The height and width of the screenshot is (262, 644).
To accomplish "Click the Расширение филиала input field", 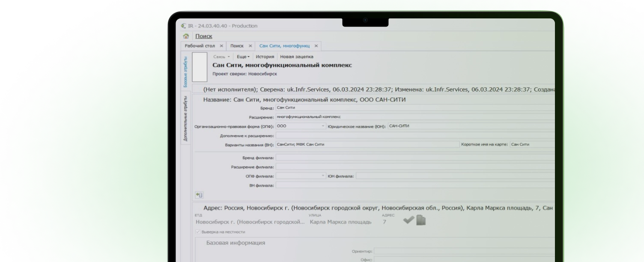I will (x=415, y=167).
